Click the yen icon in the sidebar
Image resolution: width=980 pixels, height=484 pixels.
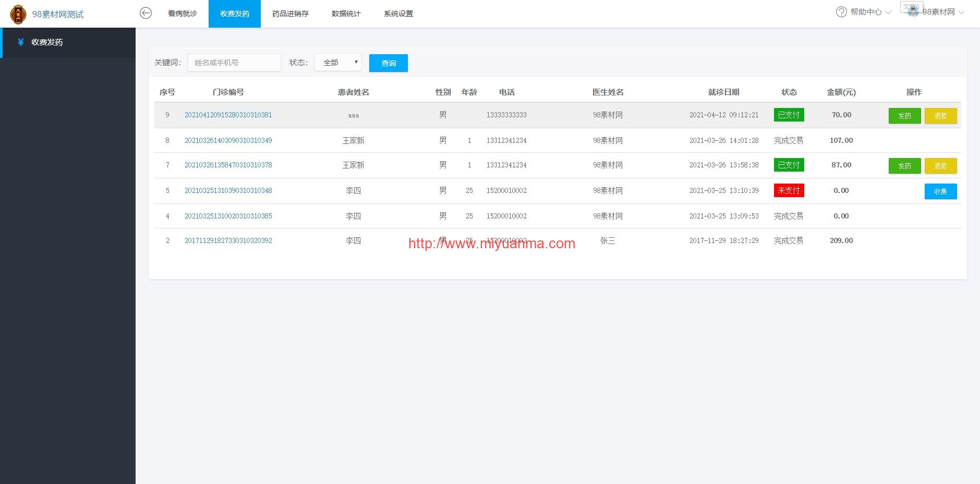[x=21, y=42]
